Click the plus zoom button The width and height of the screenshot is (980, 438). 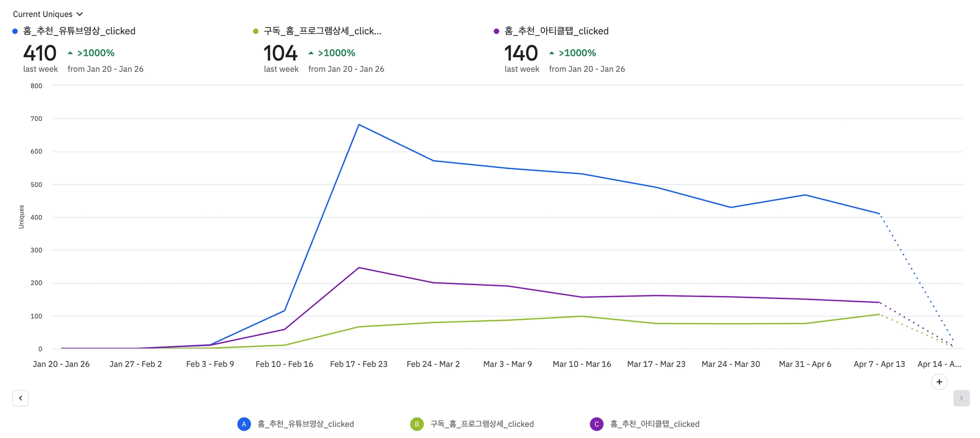939,382
